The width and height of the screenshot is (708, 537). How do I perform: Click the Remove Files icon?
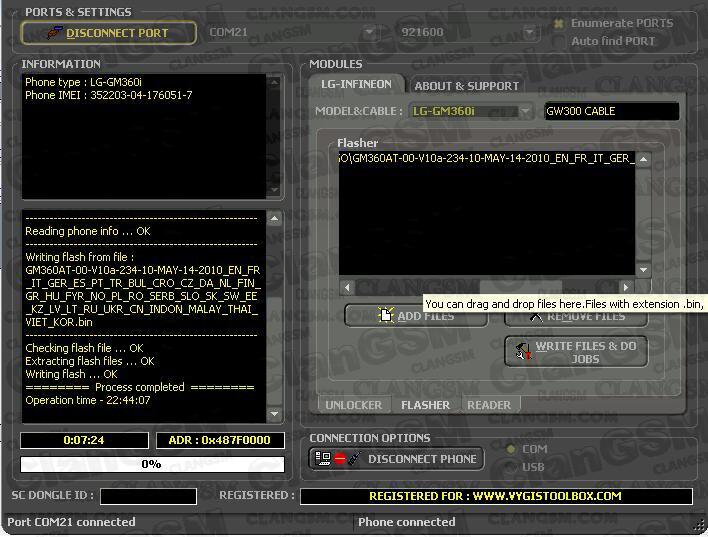(535, 317)
